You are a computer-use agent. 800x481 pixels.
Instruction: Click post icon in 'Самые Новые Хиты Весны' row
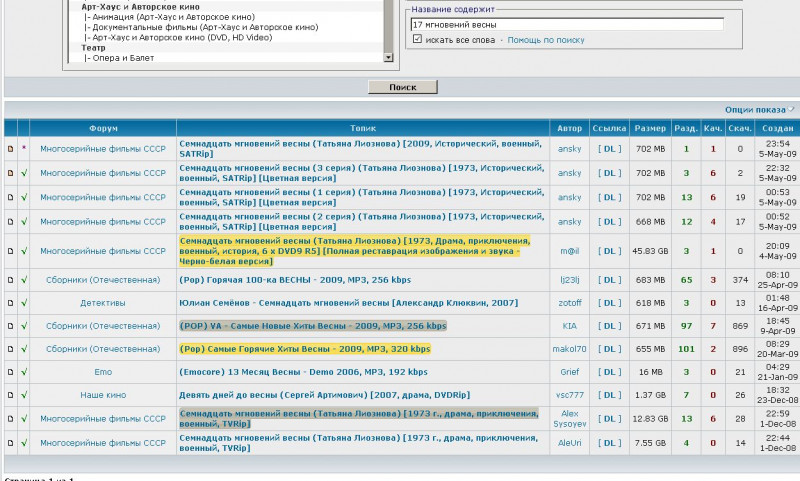pyautogui.click(x=10, y=326)
